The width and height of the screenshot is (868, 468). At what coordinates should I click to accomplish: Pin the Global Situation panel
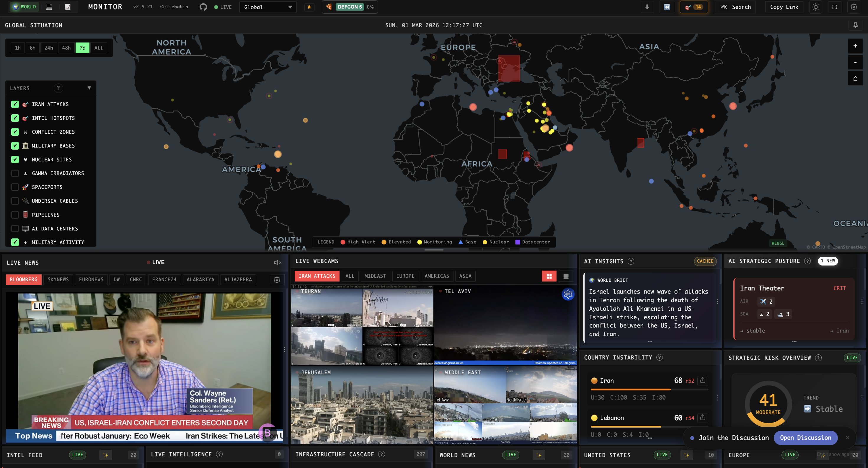(855, 25)
